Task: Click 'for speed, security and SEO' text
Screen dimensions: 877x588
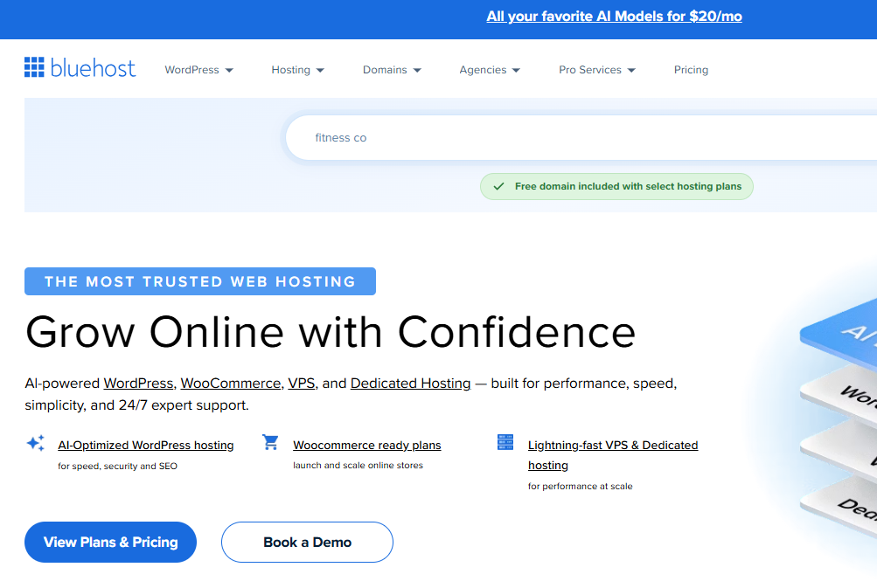Action: coord(117,467)
